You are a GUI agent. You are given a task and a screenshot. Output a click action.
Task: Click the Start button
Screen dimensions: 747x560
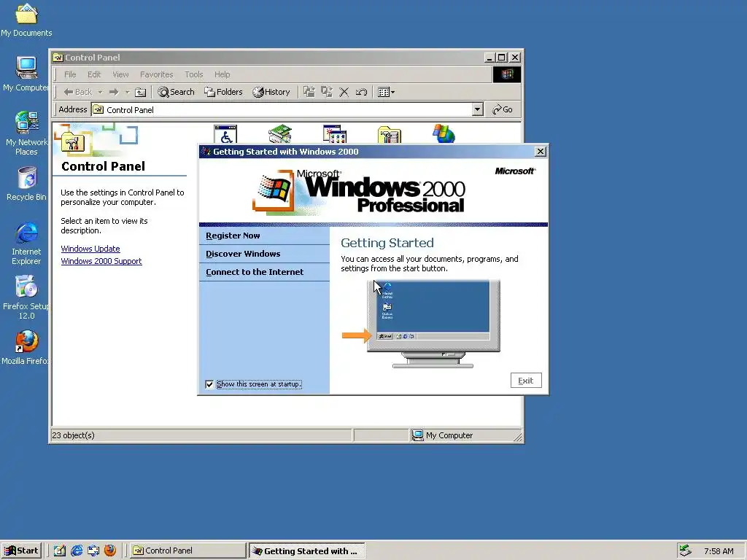tap(21, 551)
